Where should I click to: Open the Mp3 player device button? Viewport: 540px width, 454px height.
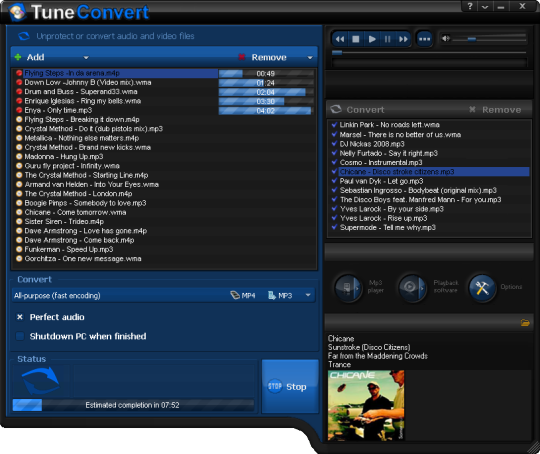pyautogui.click(x=348, y=287)
